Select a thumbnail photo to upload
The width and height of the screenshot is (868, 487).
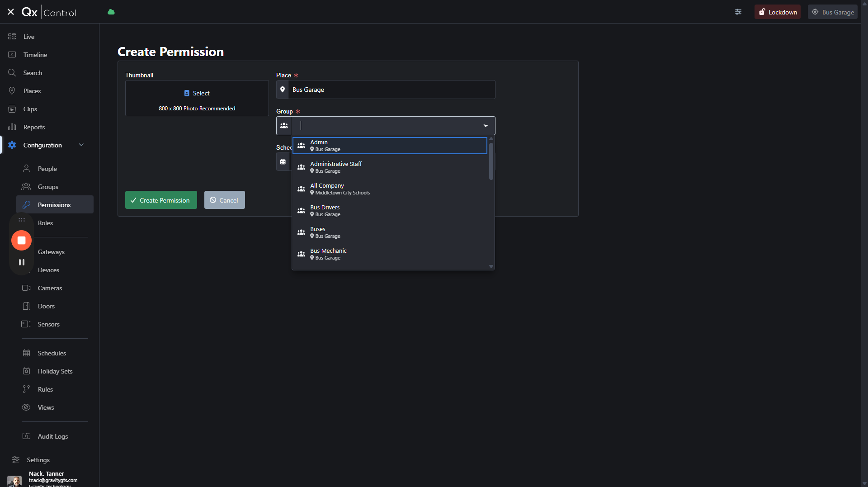point(197,93)
